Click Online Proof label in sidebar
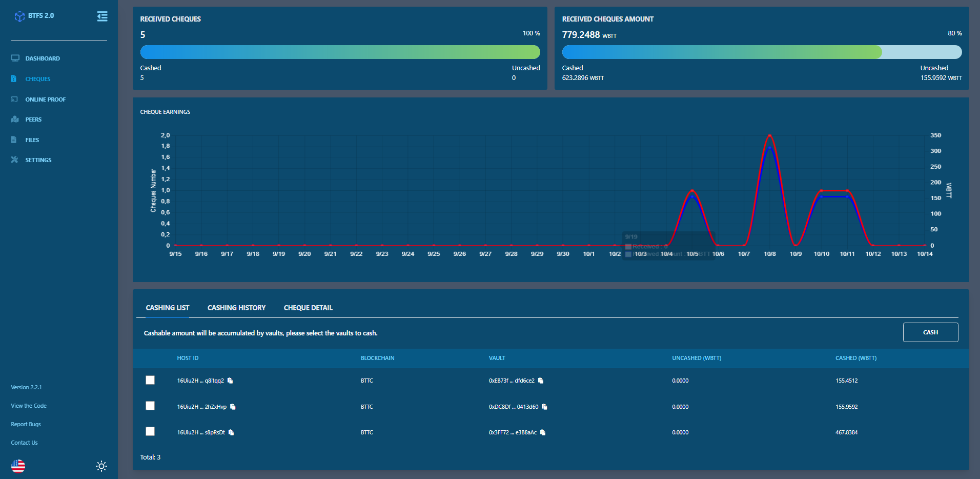The image size is (980, 479). pyautogui.click(x=46, y=99)
